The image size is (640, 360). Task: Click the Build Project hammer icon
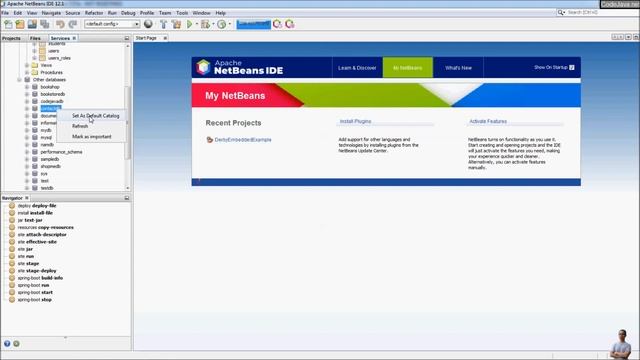(163, 24)
